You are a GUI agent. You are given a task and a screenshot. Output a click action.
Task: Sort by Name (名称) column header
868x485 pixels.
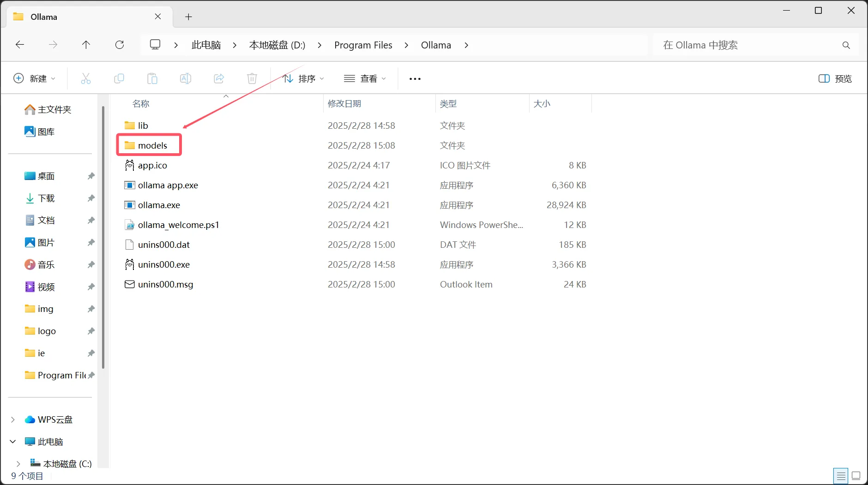pos(141,103)
